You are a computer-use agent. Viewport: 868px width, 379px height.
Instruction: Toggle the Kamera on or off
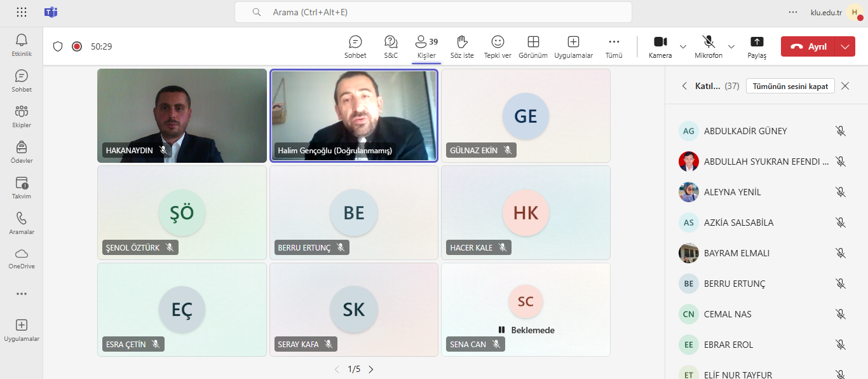[x=660, y=47]
